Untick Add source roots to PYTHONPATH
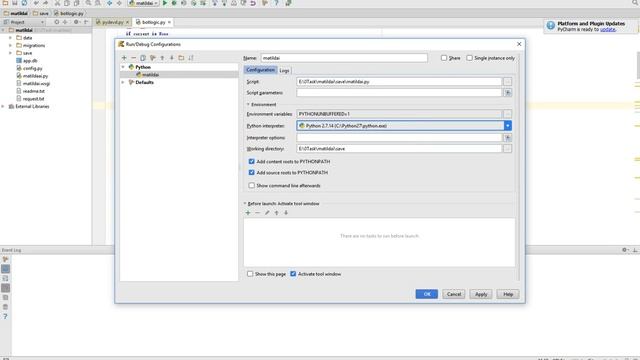Screen dimensions: 640x360 pyautogui.click(x=251, y=173)
